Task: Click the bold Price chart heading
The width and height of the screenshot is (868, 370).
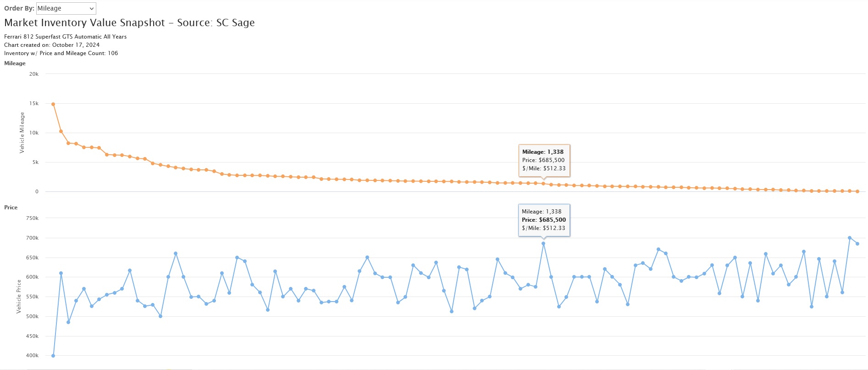Action: click(11, 207)
